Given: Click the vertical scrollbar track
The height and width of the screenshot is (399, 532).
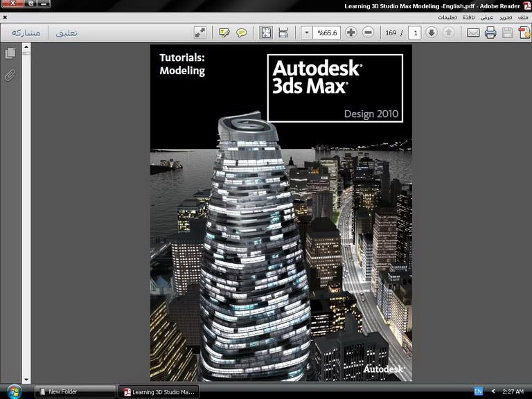Looking at the screenshot, I should (x=26, y=214).
